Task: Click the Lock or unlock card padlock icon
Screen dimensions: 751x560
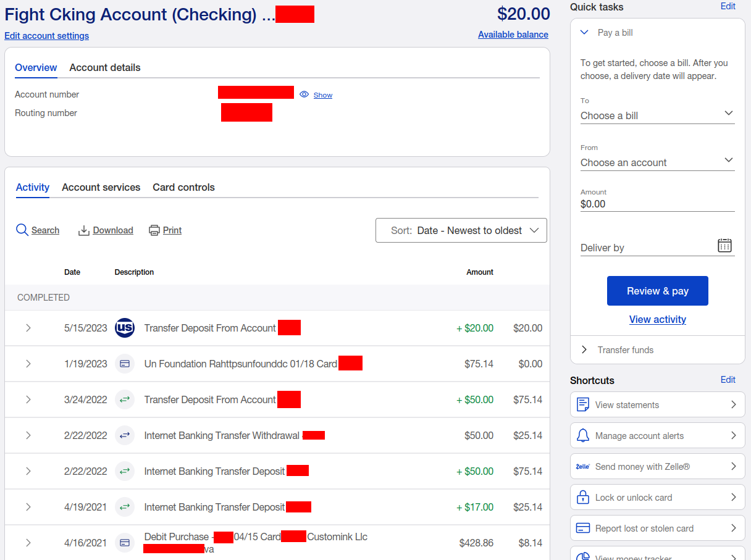Action: coord(582,498)
